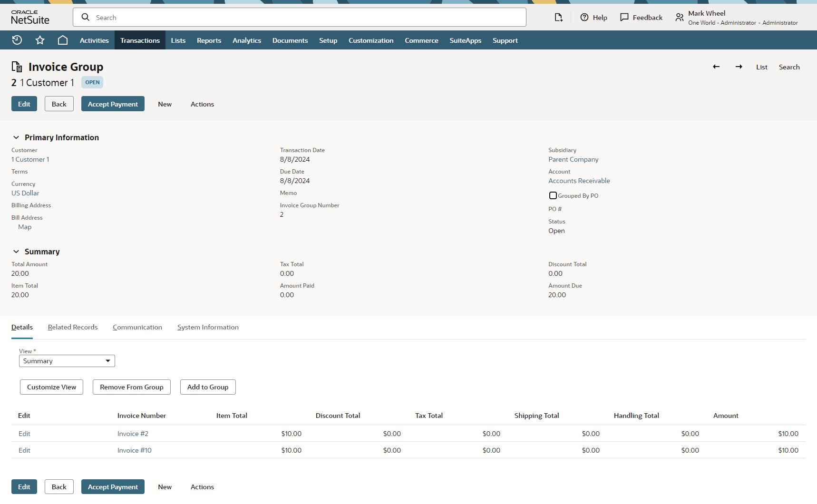Open the Invoice #2 link

[133, 434]
